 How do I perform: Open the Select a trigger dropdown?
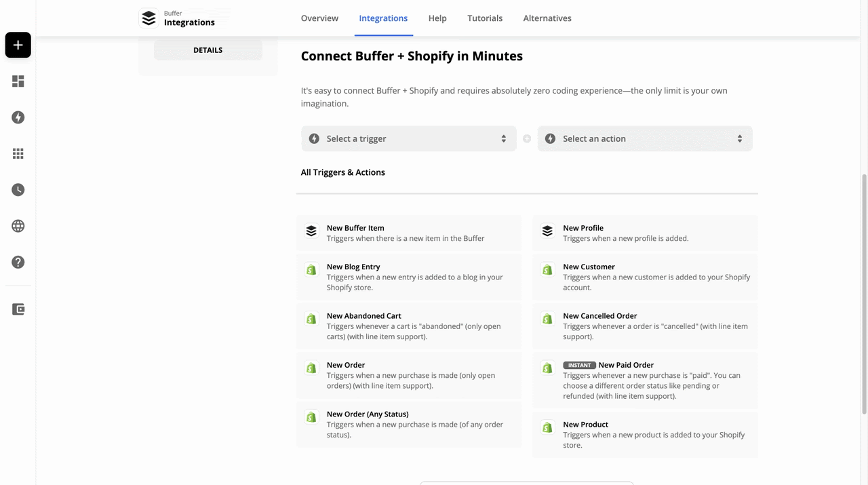(409, 138)
